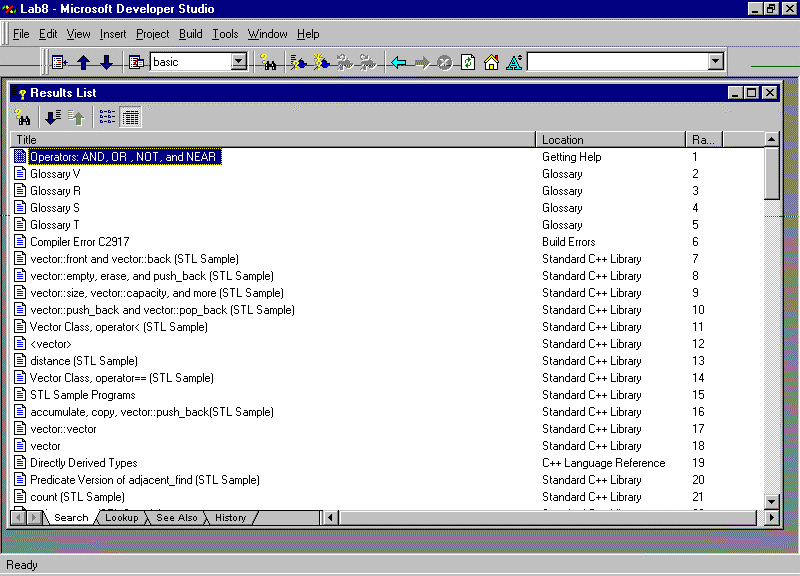
Task: Click the page icon next to <vector>
Action: pyautogui.click(x=20, y=343)
